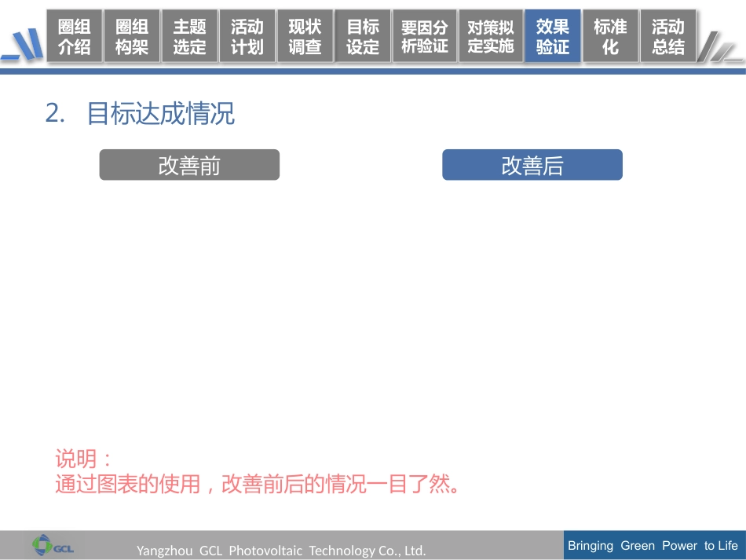This screenshot has width=746, height=560.
Task: Open the 圈组介绍 navigation tab
Action: (75, 36)
